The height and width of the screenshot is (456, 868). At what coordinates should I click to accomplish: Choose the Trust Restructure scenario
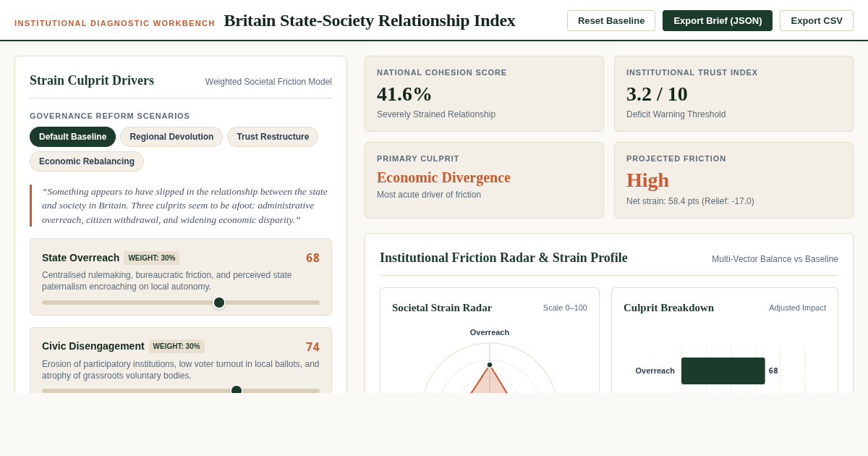(273, 137)
